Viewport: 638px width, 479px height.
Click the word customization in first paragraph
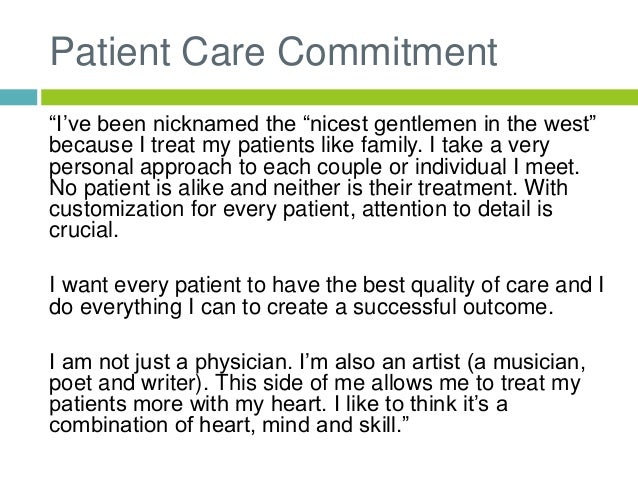click(x=116, y=209)
